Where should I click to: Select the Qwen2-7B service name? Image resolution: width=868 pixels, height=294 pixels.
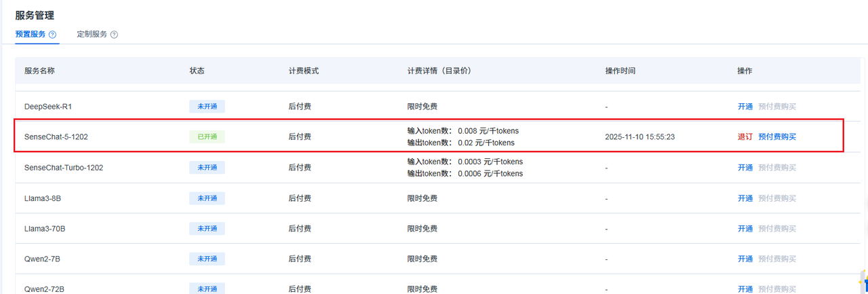click(x=42, y=259)
